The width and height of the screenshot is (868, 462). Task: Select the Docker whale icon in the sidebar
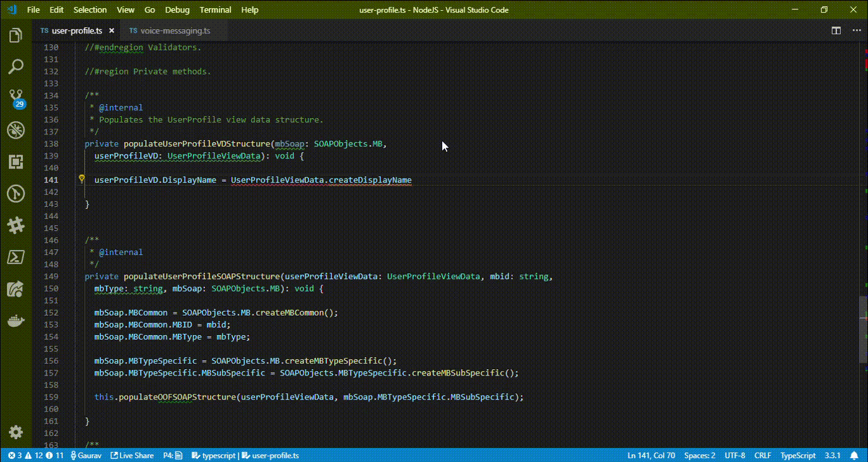click(15, 320)
